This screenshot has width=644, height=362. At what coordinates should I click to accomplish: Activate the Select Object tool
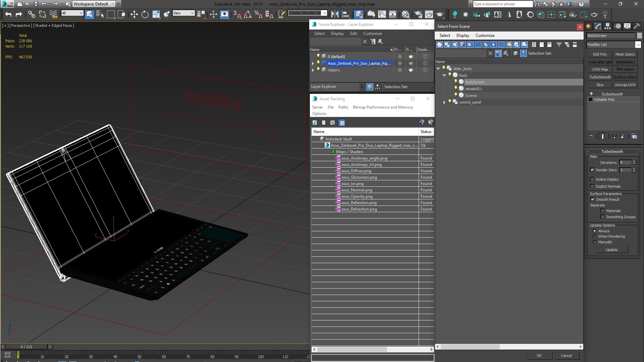(x=89, y=14)
